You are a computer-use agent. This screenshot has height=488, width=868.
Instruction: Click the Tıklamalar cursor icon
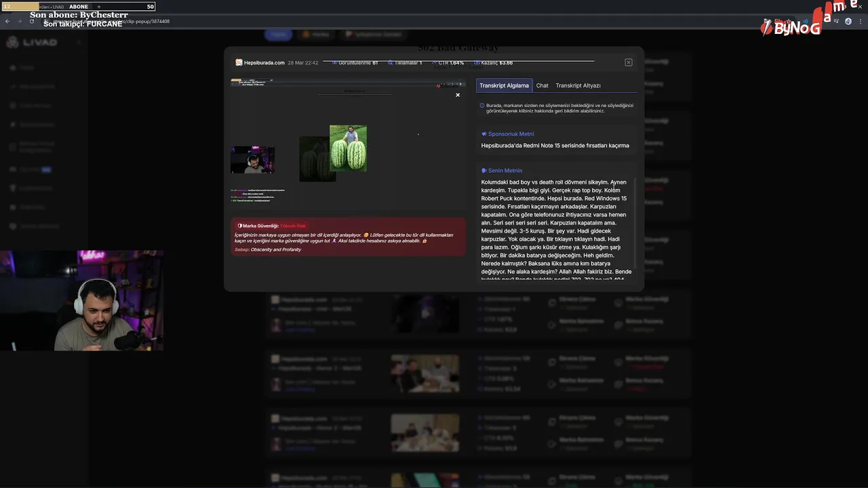coord(391,62)
